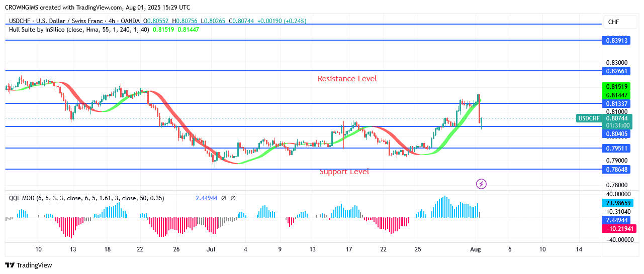
Task: Click the 0.80405 price level label
Action: coord(617,134)
